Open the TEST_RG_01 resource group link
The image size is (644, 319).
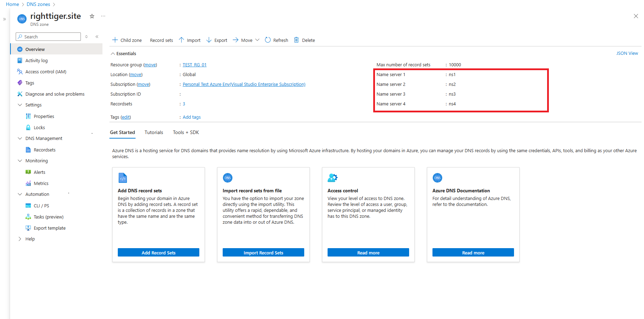(194, 65)
